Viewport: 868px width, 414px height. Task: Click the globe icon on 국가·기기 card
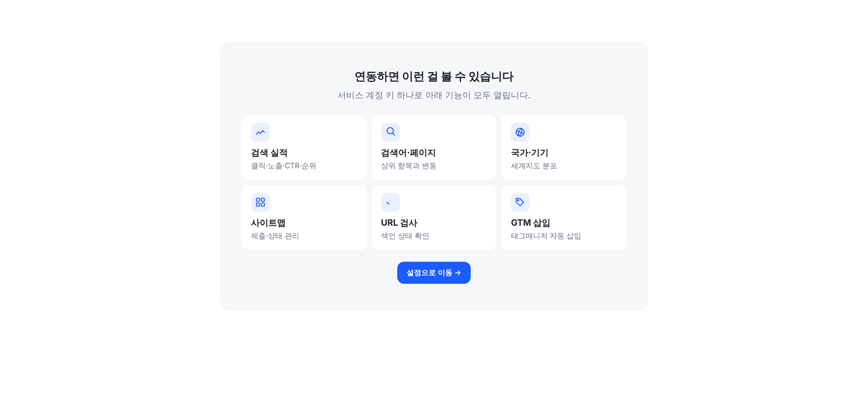[x=520, y=132]
